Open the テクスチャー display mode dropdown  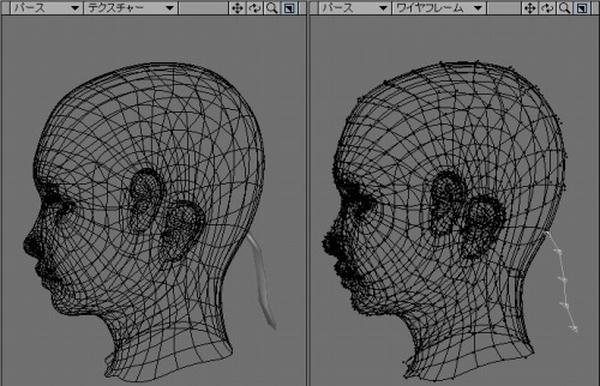coord(130,8)
